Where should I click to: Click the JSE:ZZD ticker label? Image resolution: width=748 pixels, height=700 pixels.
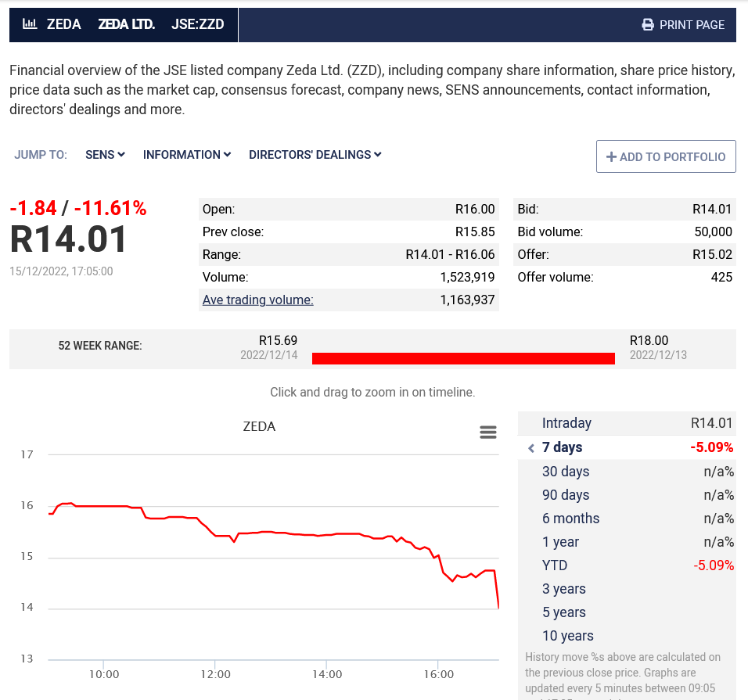coord(197,24)
